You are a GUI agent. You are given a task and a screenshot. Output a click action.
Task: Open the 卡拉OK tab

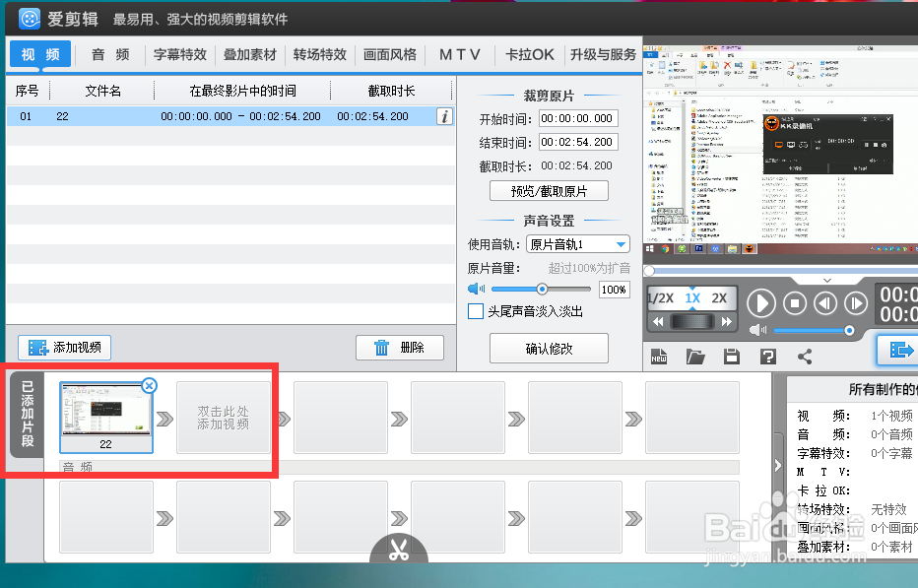point(529,54)
